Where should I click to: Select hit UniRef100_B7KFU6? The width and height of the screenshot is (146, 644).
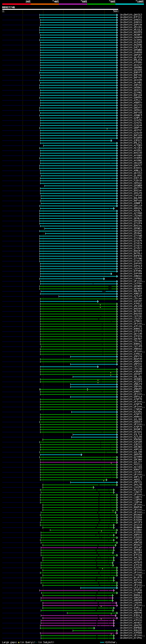(131, 590)
